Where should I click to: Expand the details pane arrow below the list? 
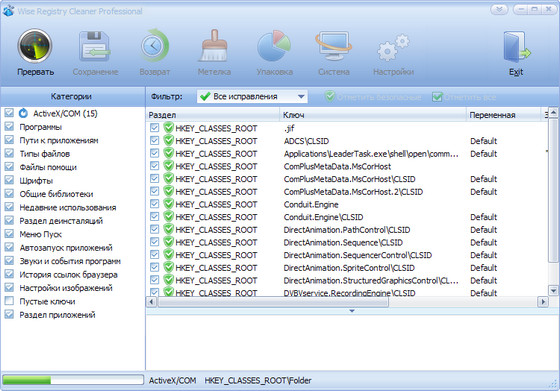[x=352, y=311]
